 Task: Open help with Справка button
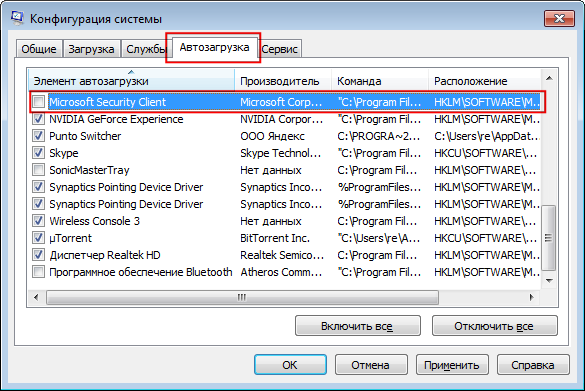(x=533, y=365)
